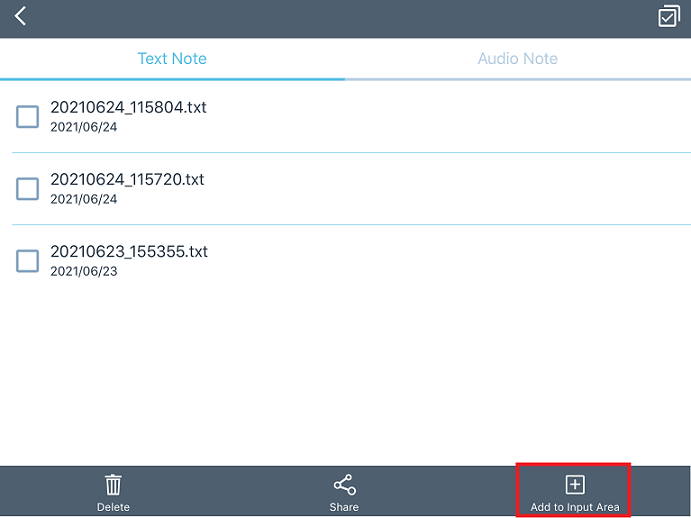Tap the select-all icon in header
691x518 pixels.
[x=668, y=16]
